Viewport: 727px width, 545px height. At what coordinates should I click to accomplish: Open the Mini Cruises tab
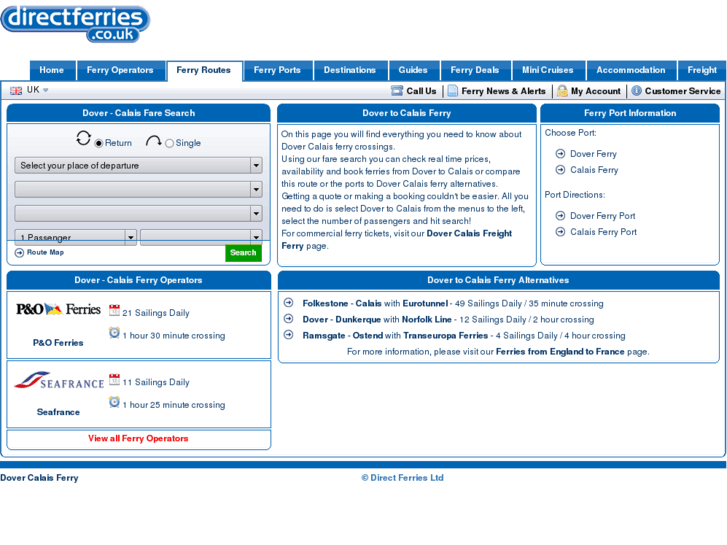pyautogui.click(x=548, y=71)
